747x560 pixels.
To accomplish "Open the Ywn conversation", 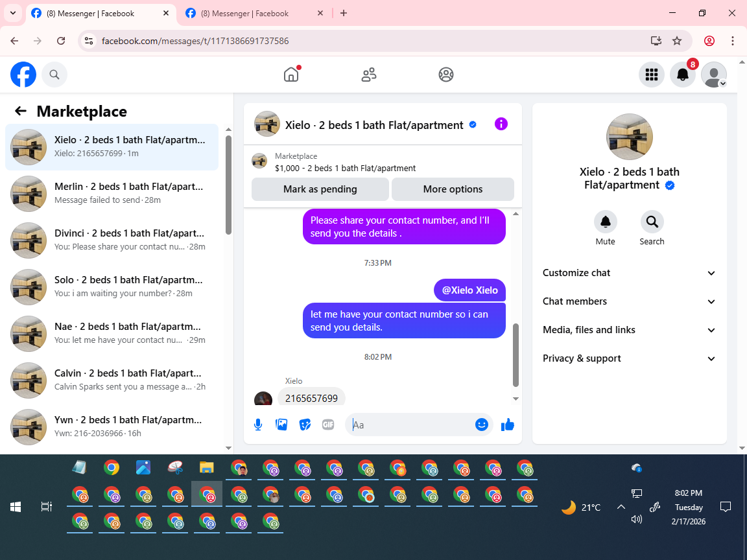I will point(112,426).
